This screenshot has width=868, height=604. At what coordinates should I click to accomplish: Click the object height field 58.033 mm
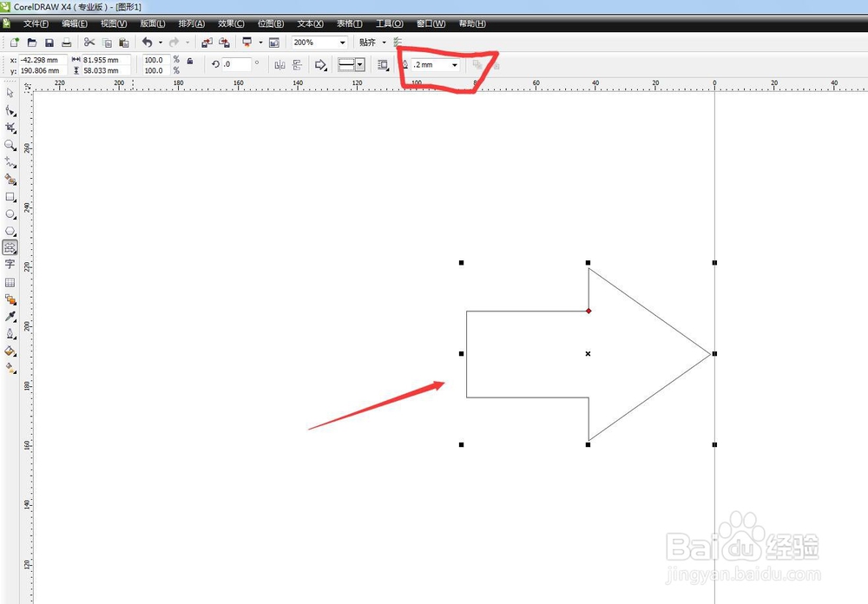click(x=106, y=71)
